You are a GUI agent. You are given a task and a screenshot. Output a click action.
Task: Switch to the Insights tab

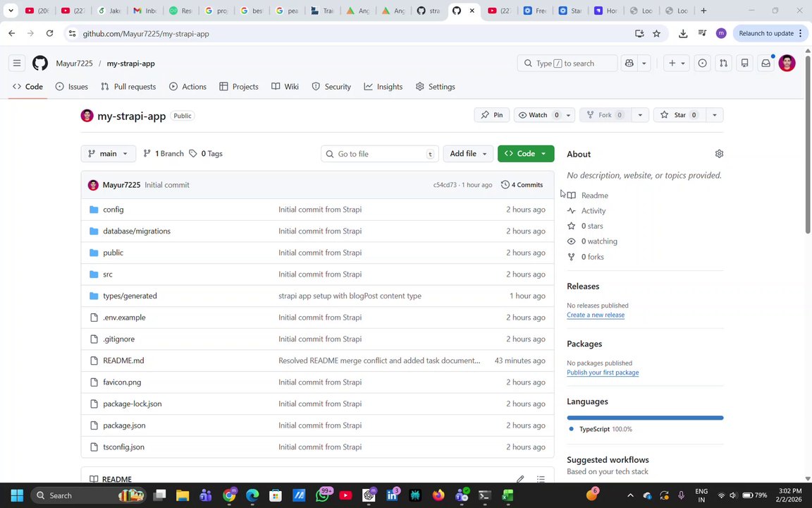(x=383, y=87)
